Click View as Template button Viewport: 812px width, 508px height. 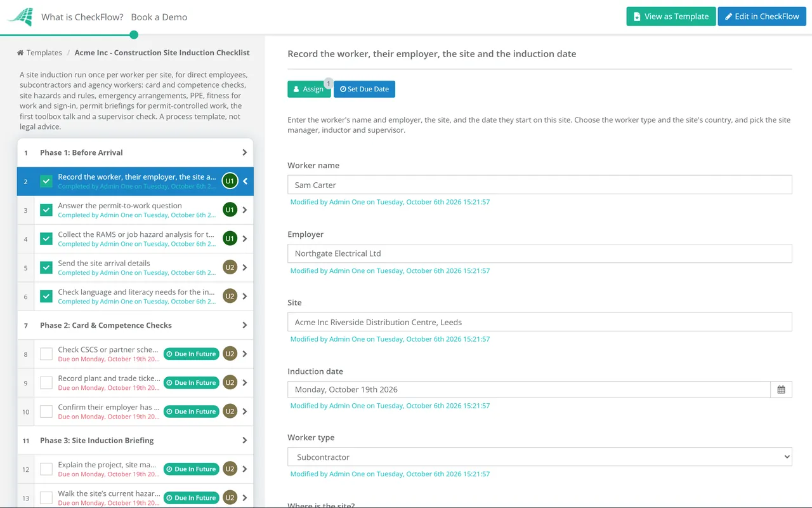coord(671,17)
